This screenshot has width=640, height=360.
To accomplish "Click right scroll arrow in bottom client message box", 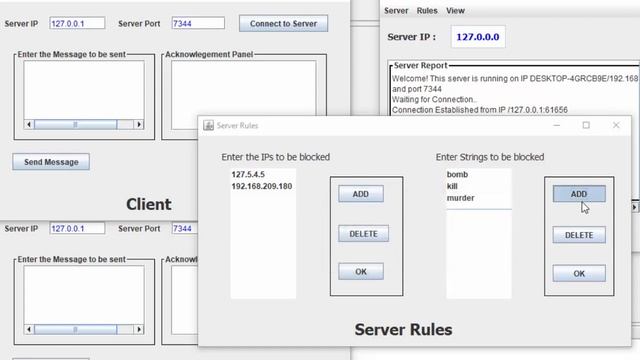I will [139, 329].
